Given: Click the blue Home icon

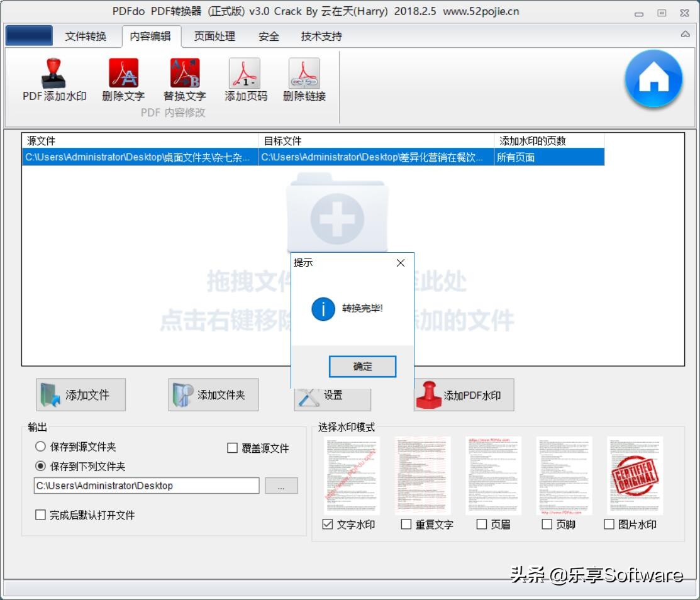Looking at the screenshot, I should pos(654,77).
